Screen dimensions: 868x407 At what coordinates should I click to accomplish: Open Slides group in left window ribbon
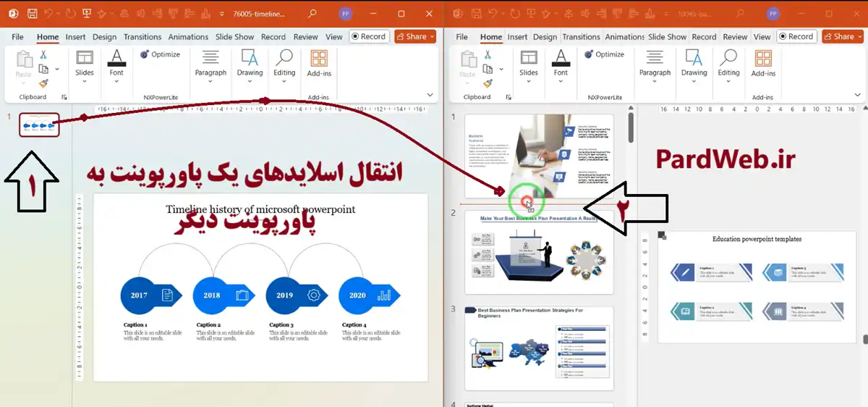(85, 66)
